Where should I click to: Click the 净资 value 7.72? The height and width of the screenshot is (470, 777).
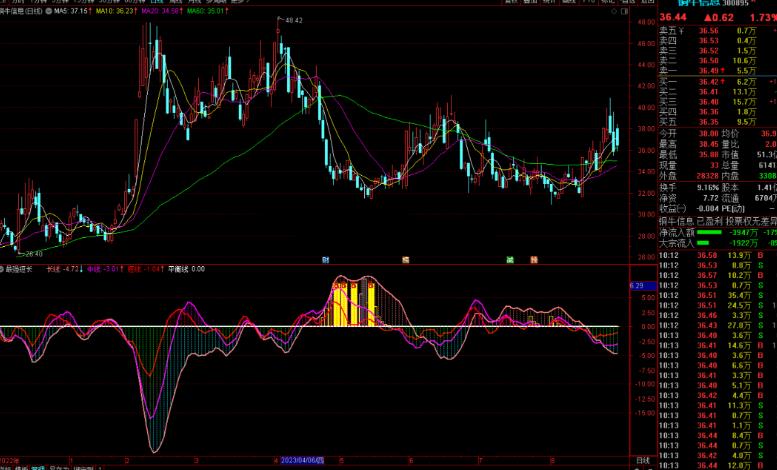coord(711,198)
